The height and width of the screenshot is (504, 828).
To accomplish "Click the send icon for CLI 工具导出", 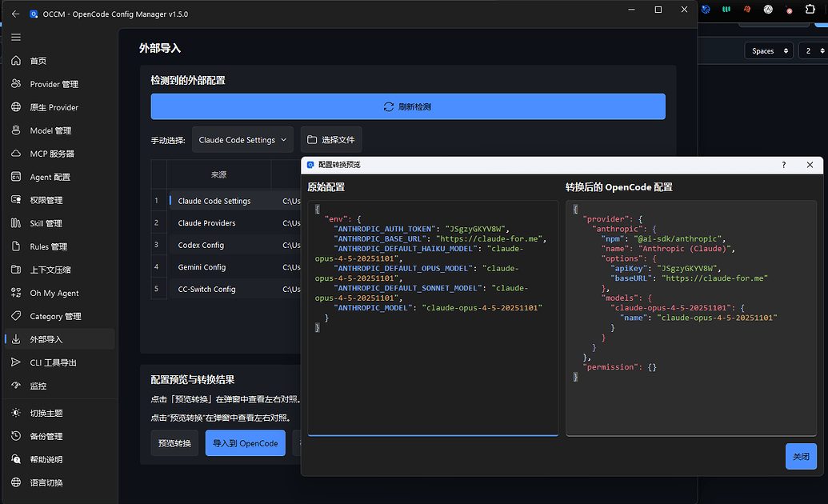I will (16, 362).
